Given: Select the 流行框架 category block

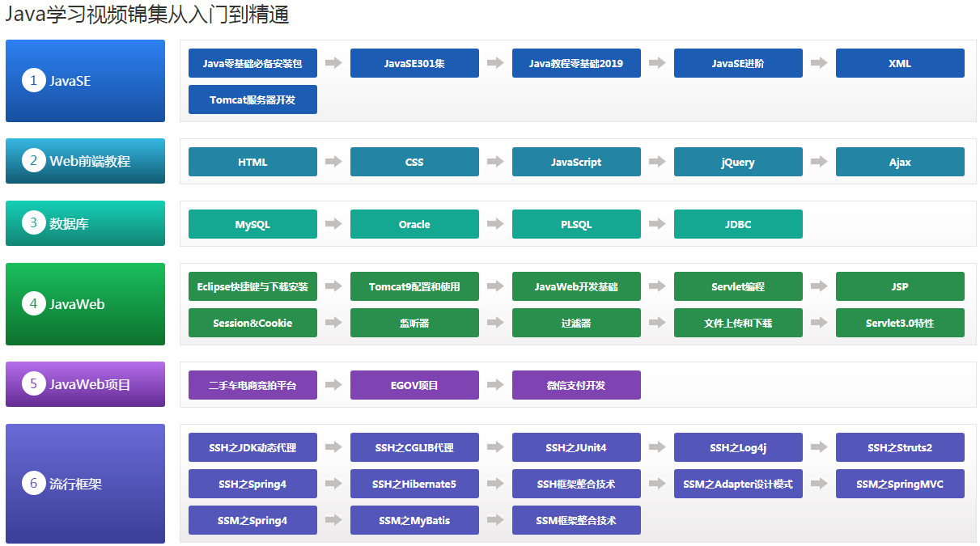Looking at the screenshot, I should coord(85,484).
